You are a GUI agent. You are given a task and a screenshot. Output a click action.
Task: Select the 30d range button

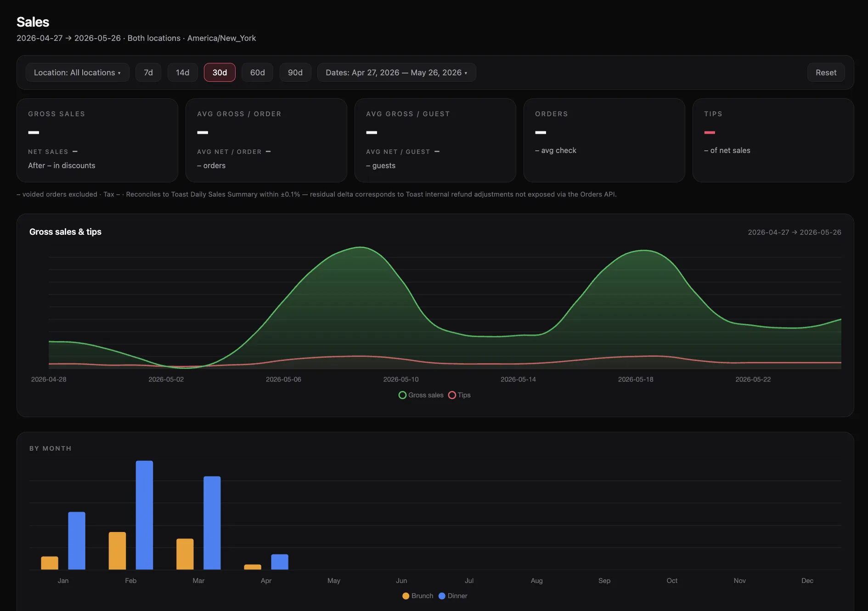click(220, 73)
